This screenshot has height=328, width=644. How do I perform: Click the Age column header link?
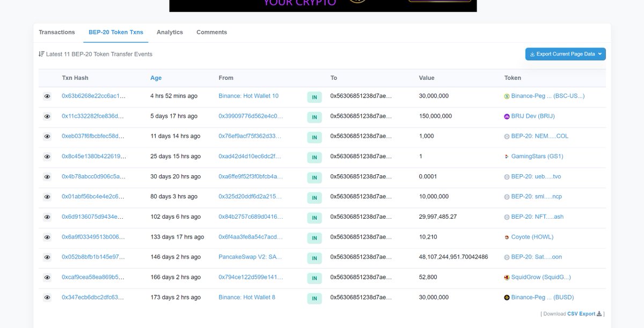click(x=156, y=78)
